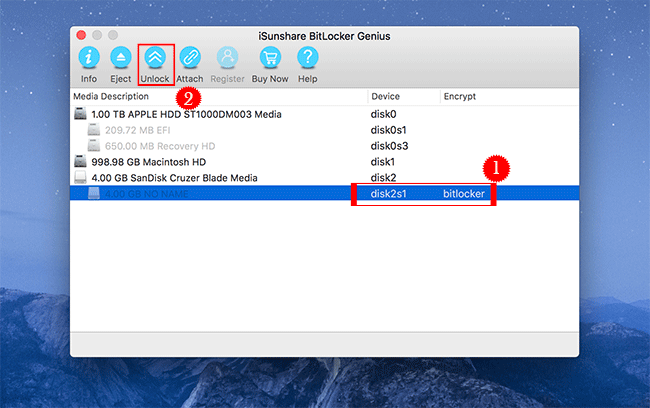This screenshot has height=408, width=650.
Task: Click the disk0s1 device cell
Action: click(388, 130)
